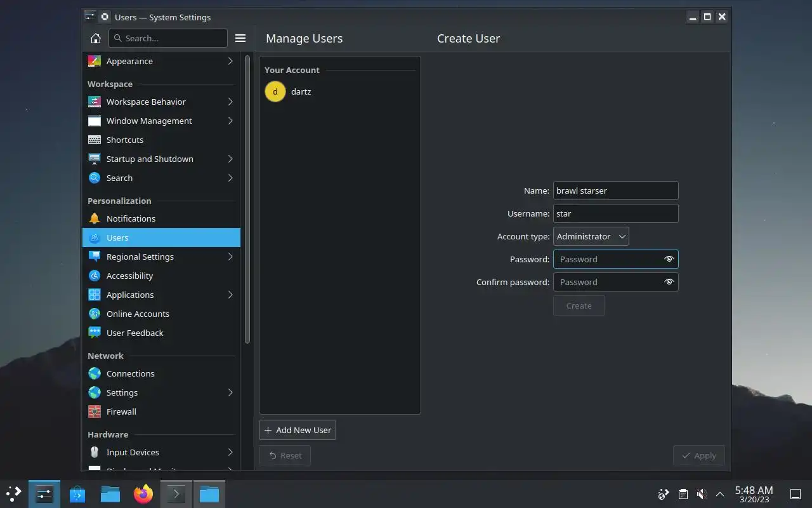Open Accessibility settings page

pyautogui.click(x=161, y=276)
